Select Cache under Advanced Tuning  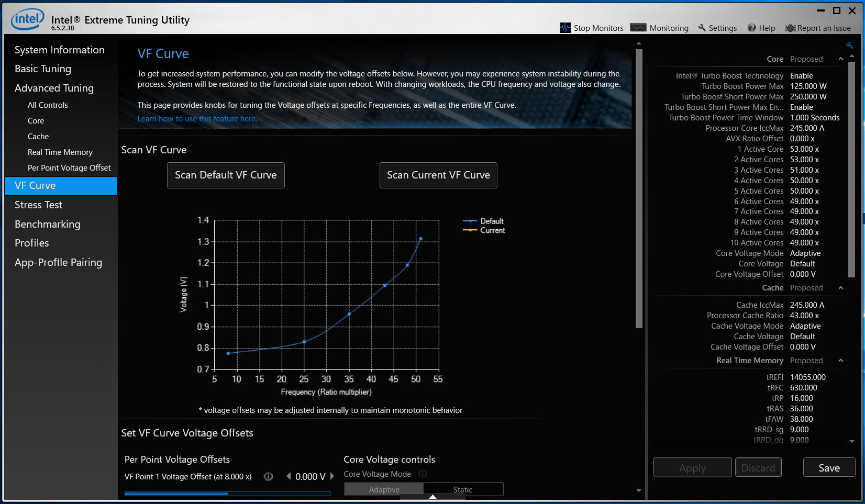coord(38,136)
